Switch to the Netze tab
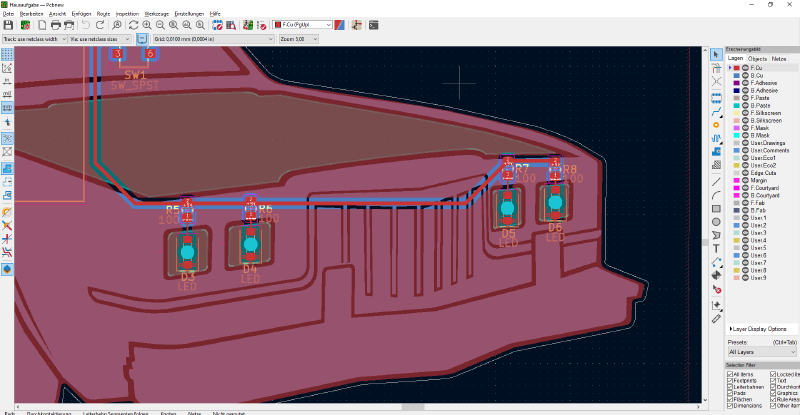The width and height of the screenshot is (800, 415). 779,59
